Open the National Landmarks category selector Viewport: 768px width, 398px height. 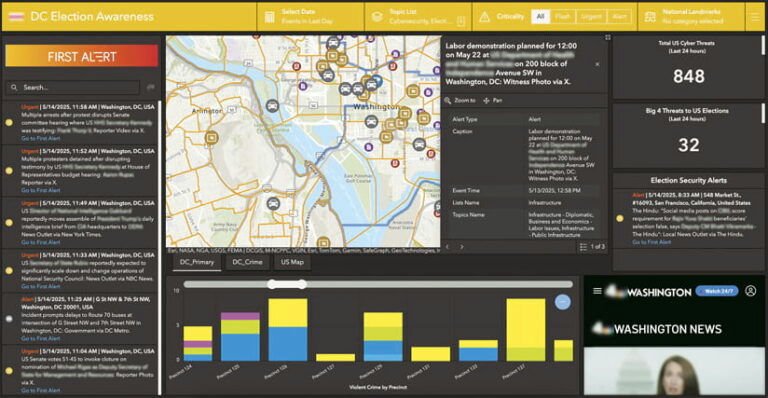(x=691, y=17)
